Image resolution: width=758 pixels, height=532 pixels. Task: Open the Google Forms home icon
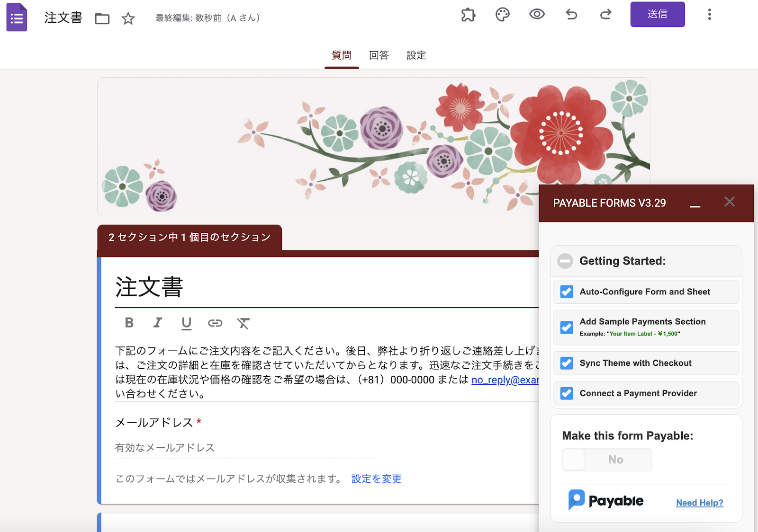pyautogui.click(x=17, y=18)
